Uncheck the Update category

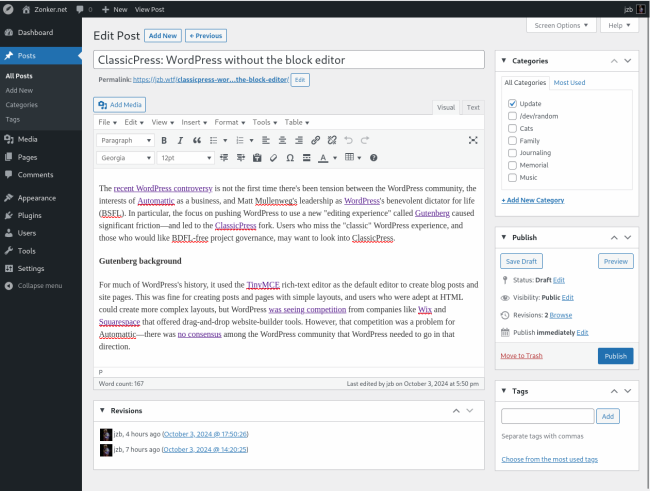point(512,103)
